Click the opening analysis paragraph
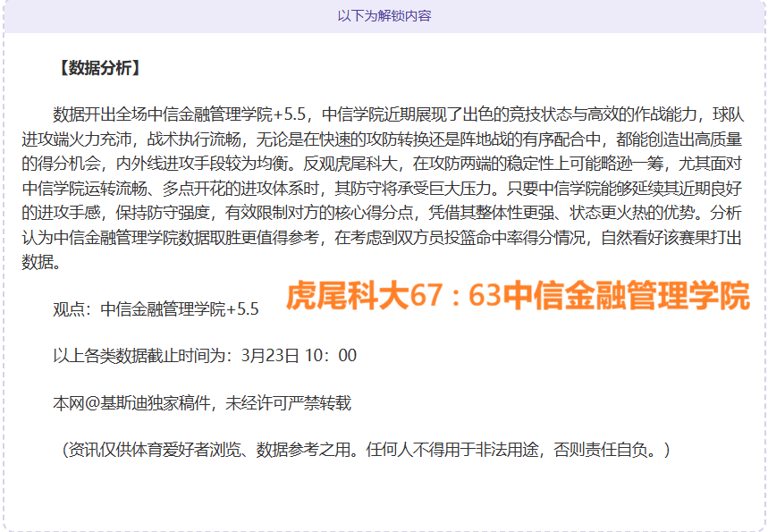This screenshot has width=768, height=532. pos(384,179)
